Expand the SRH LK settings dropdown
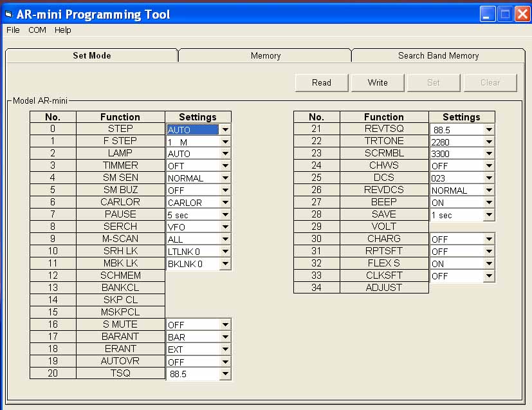Screen dimensions: 532x410 [x=225, y=252]
